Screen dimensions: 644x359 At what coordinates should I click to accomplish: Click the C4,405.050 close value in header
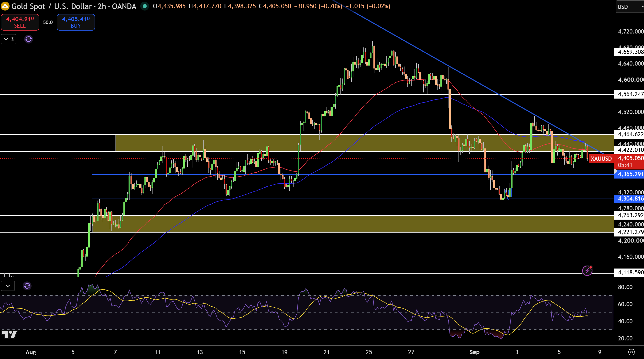[275, 6]
